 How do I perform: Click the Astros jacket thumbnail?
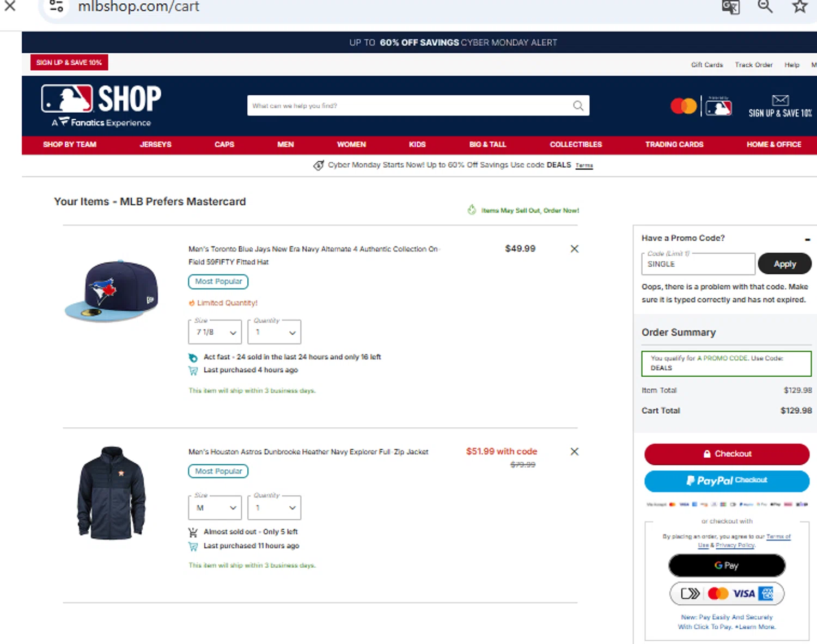pyautogui.click(x=112, y=493)
